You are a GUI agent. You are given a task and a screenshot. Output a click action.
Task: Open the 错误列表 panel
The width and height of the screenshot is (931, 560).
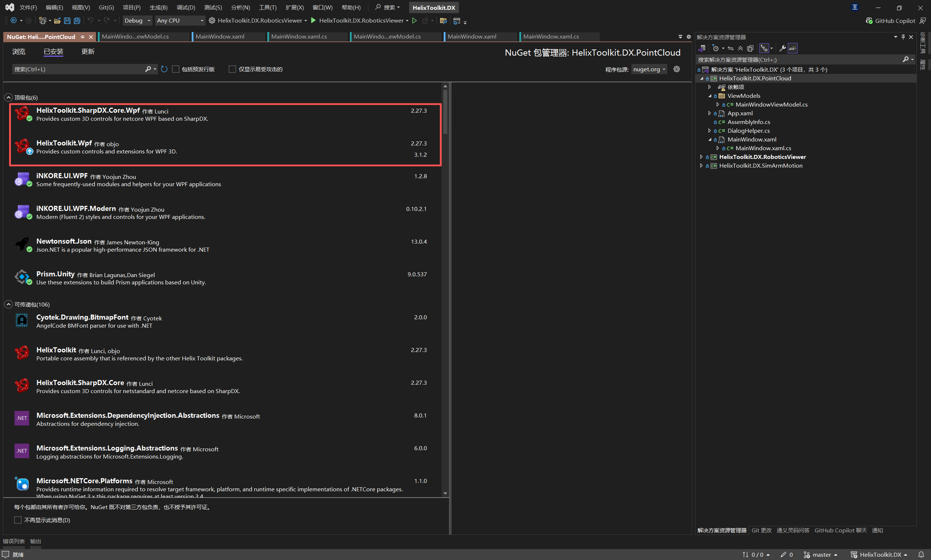pyautogui.click(x=14, y=541)
